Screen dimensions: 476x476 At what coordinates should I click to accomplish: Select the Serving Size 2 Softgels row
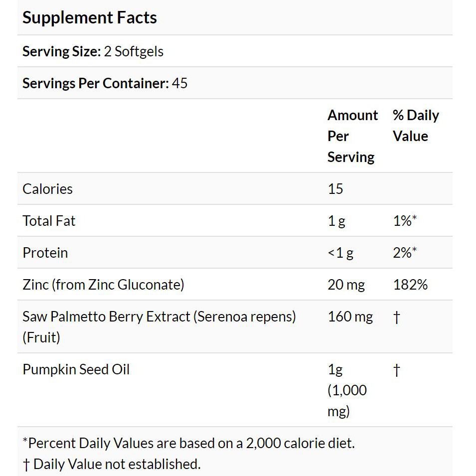click(x=235, y=51)
